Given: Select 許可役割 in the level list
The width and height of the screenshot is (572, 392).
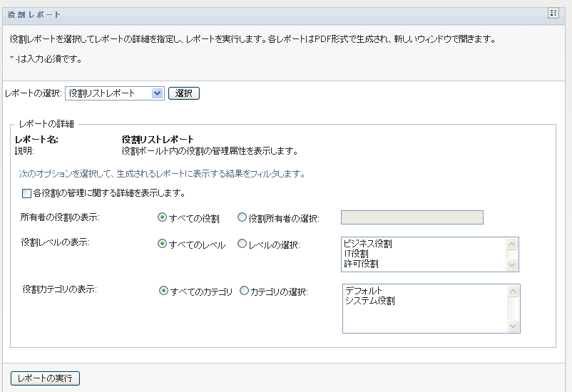Looking at the screenshot, I should [361, 264].
